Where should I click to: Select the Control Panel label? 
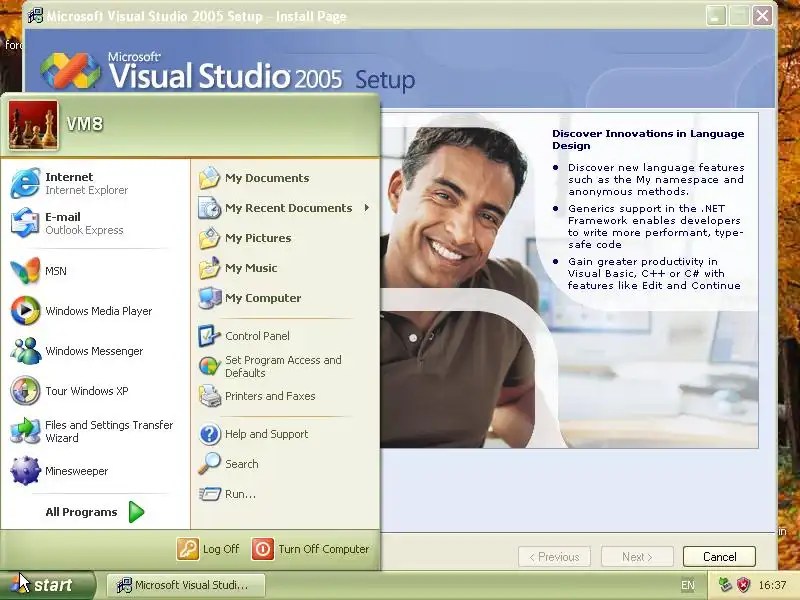pos(257,336)
